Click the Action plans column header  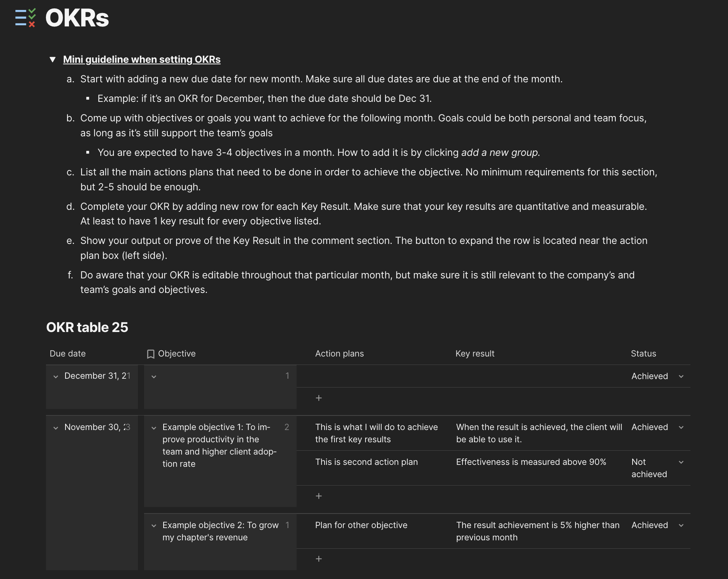(339, 353)
